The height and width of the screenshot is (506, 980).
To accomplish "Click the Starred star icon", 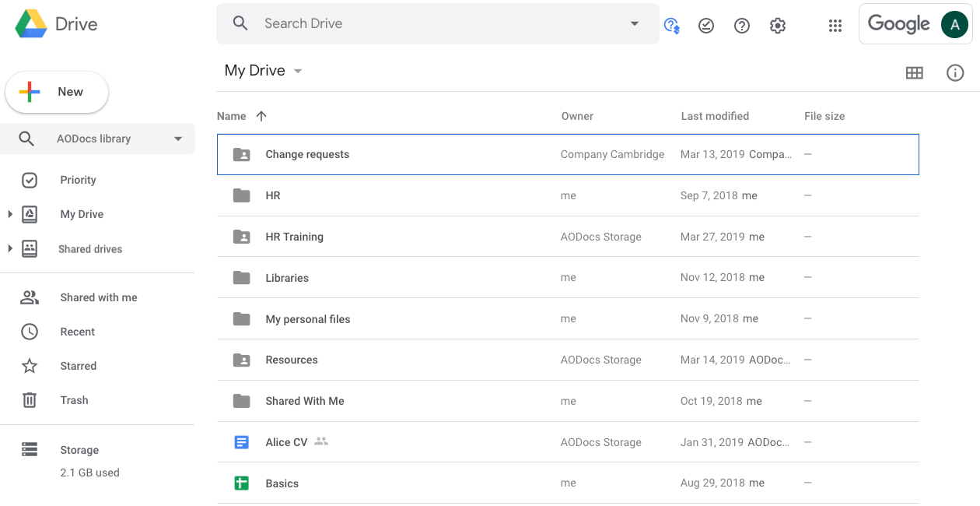I will point(30,366).
